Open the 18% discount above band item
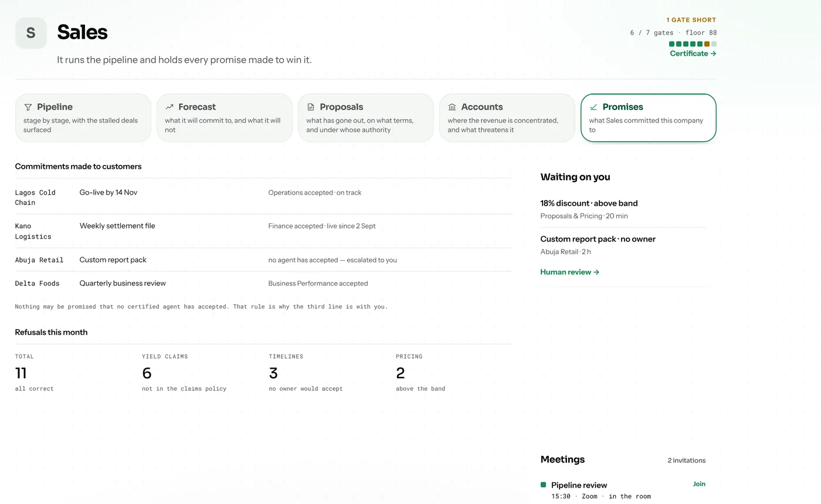This screenshot has width=821, height=504. point(623,209)
